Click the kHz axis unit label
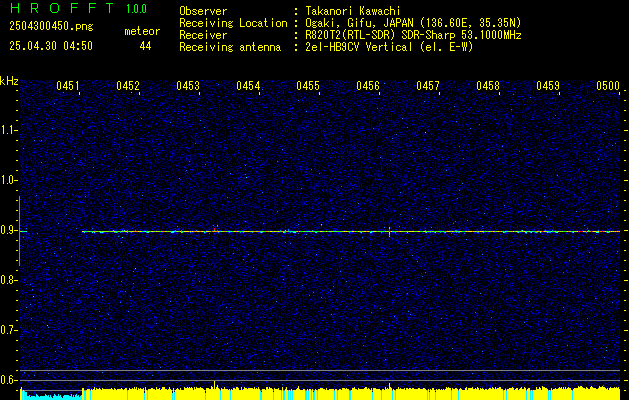Image resolution: width=629 pixels, height=400 pixels. point(9,81)
